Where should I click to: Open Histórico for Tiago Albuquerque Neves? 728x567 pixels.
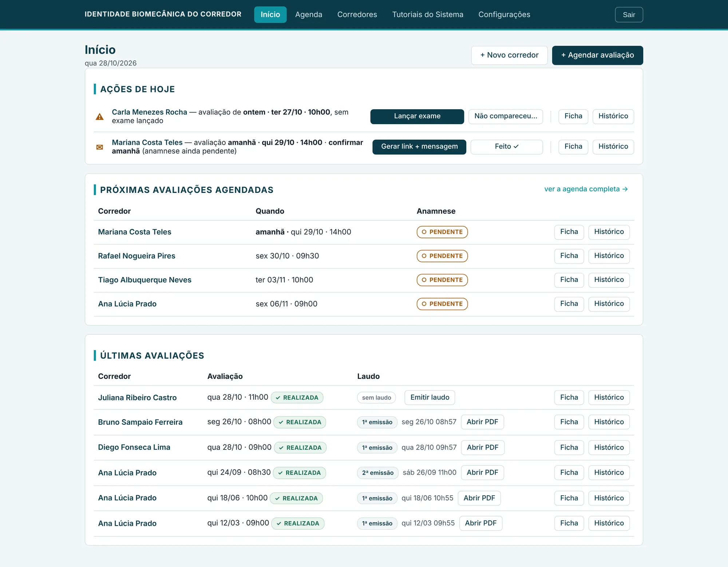tap(609, 280)
